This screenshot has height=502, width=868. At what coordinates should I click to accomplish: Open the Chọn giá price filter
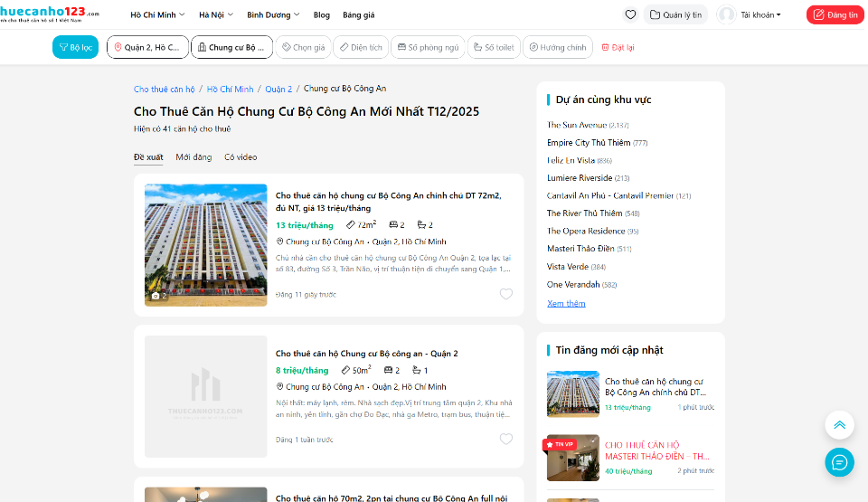304,47
